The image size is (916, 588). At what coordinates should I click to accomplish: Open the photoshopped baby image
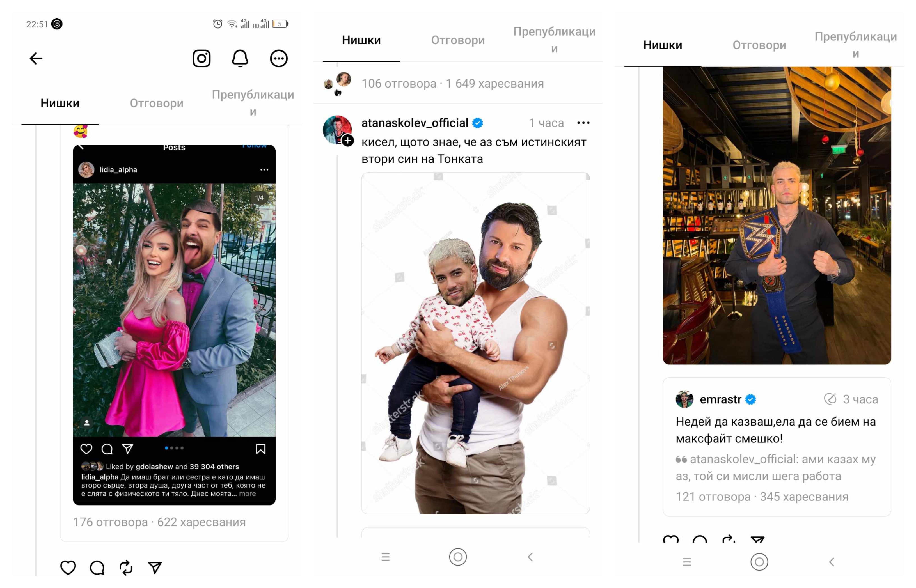(475, 343)
